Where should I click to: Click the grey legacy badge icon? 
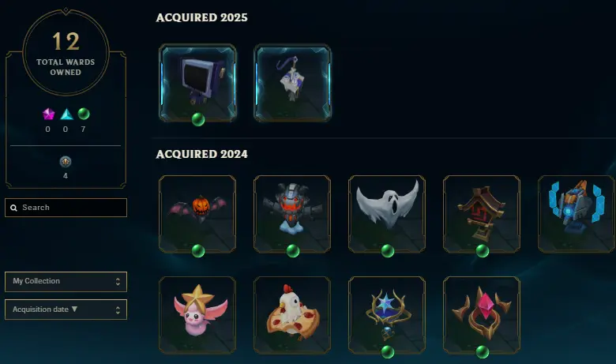coord(66,162)
